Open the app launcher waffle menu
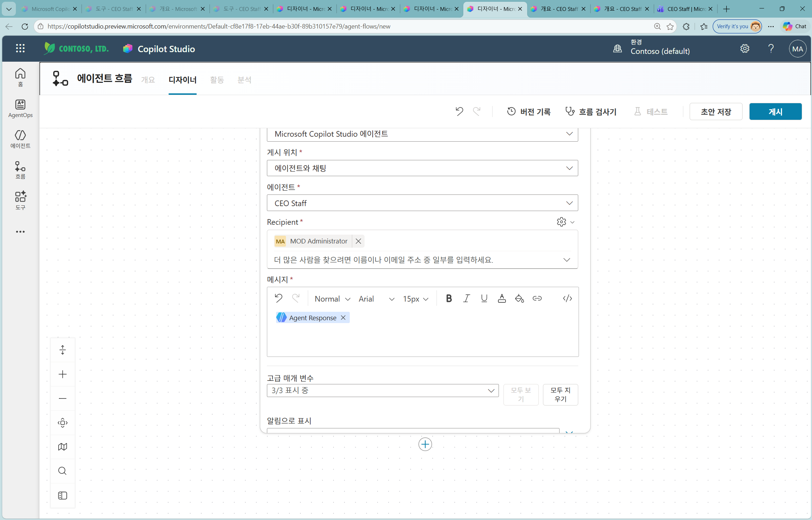Image resolution: width=812 pixels, height=520 pixels. pyautogui.click(x=20, y=49)
